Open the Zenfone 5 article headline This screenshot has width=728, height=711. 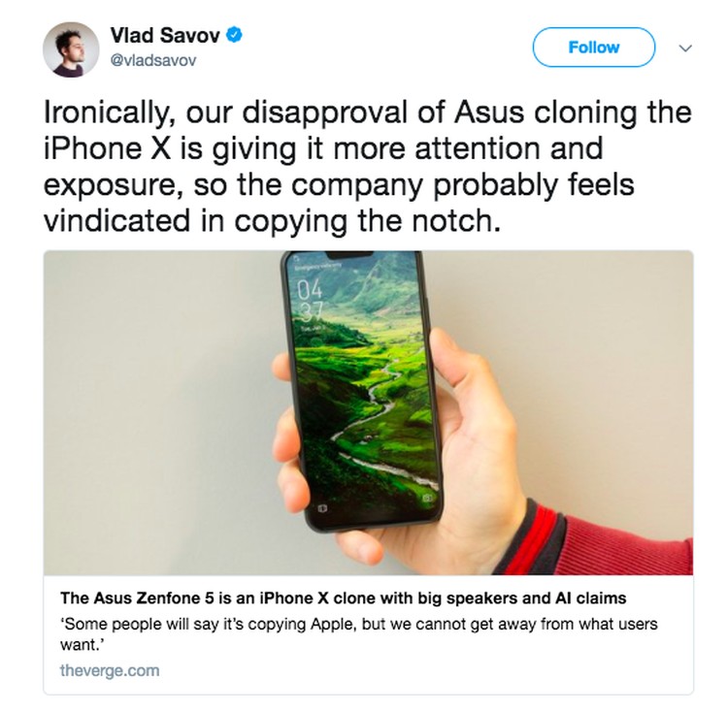click(x=343, y=598)
